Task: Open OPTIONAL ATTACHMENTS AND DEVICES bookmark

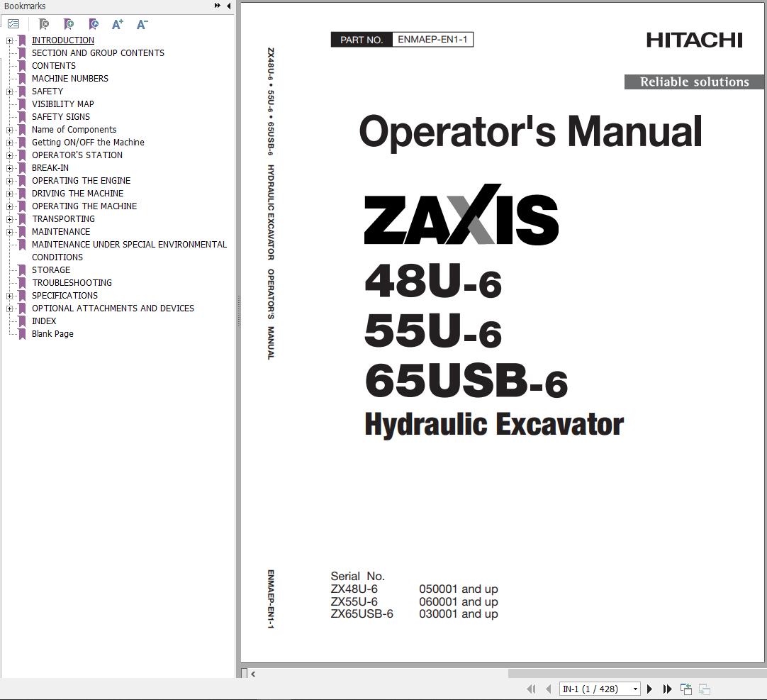Action: [x=113, y=308]
